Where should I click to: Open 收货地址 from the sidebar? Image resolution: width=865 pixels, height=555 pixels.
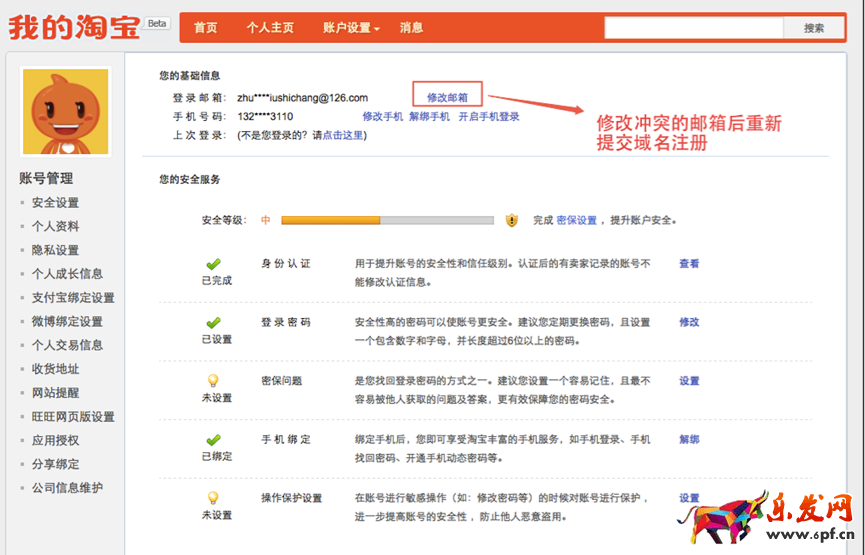point(55,369)
